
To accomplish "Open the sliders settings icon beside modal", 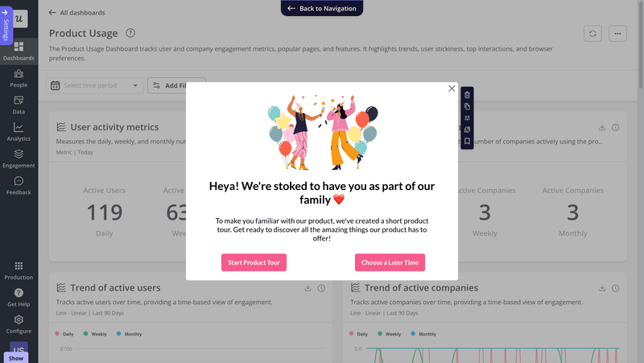I will (467, 118).
